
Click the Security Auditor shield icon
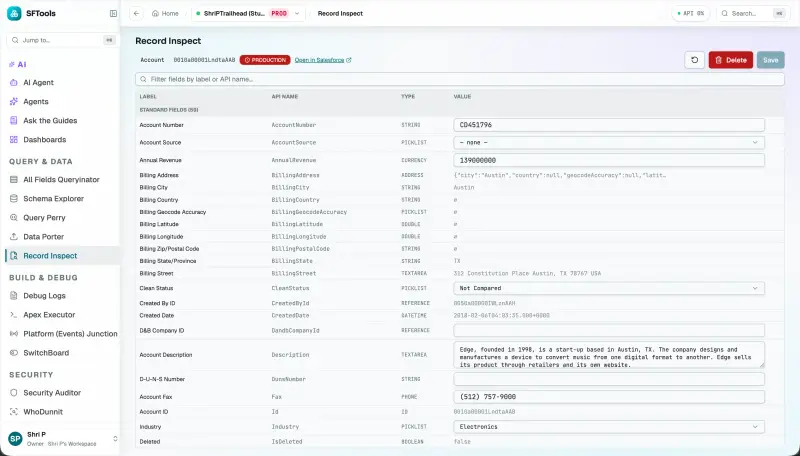[x=14, y=393]
